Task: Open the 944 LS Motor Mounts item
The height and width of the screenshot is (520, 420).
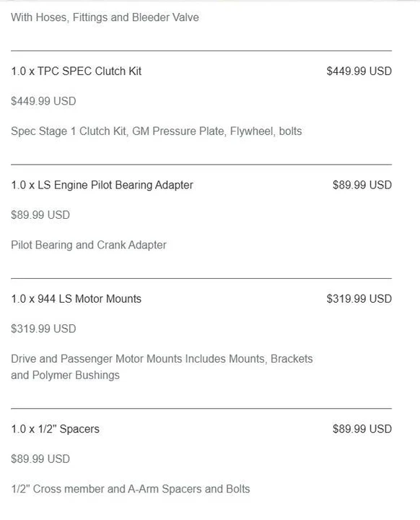Action: point(76,298)
